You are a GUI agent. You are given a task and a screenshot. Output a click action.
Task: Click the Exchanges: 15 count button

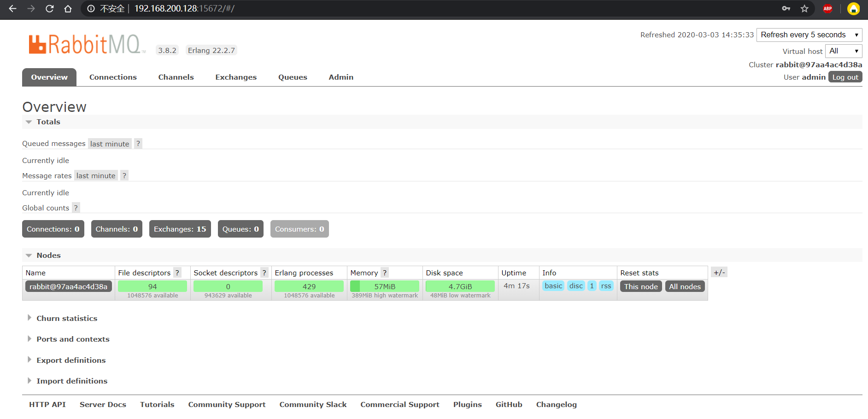point(180,229)
